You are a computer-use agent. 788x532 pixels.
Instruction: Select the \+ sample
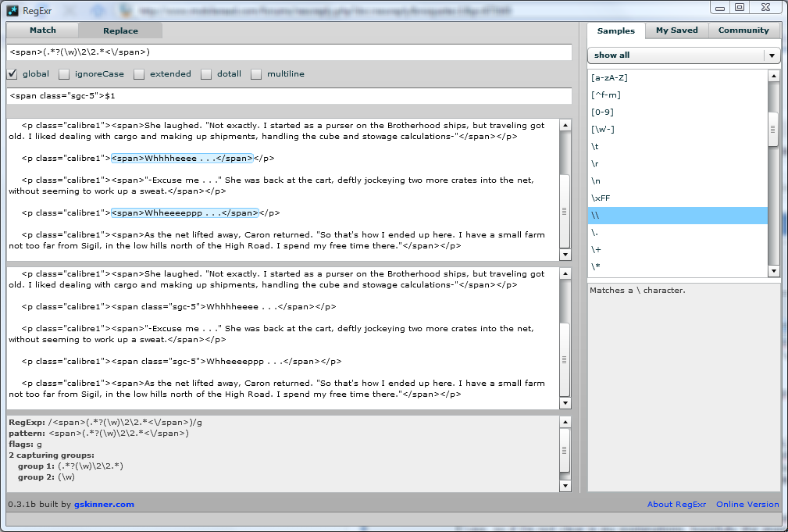677,249
